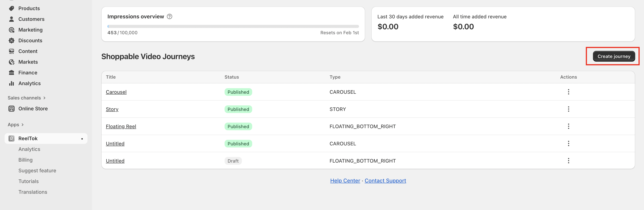The width and height of the screenshot is (644, 210).
Task: Click the Finance bank icon
Action: click(x=12, y=73)
